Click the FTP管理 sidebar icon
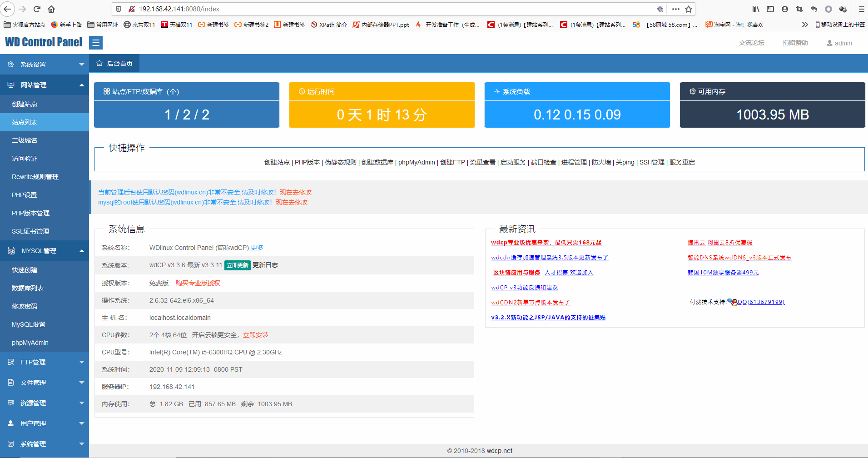The width and height of the screenshot is (868, 458). click(x=11, y=362)
